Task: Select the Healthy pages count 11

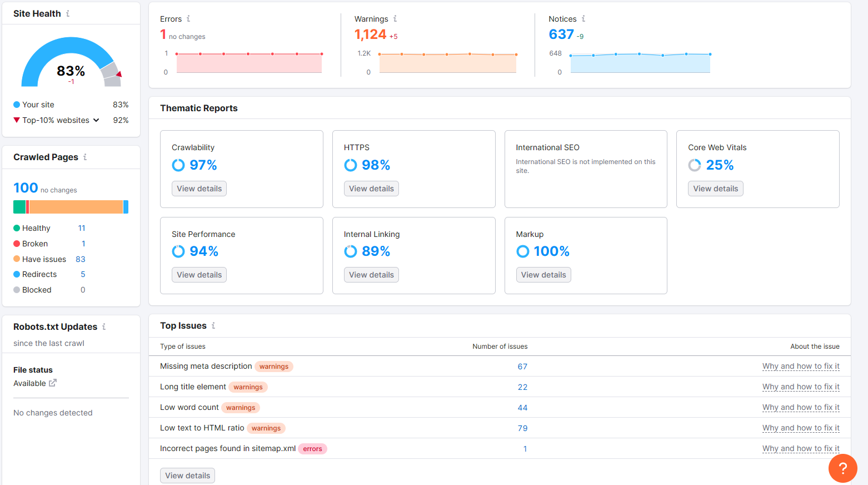Action: [x=82, y=228]
